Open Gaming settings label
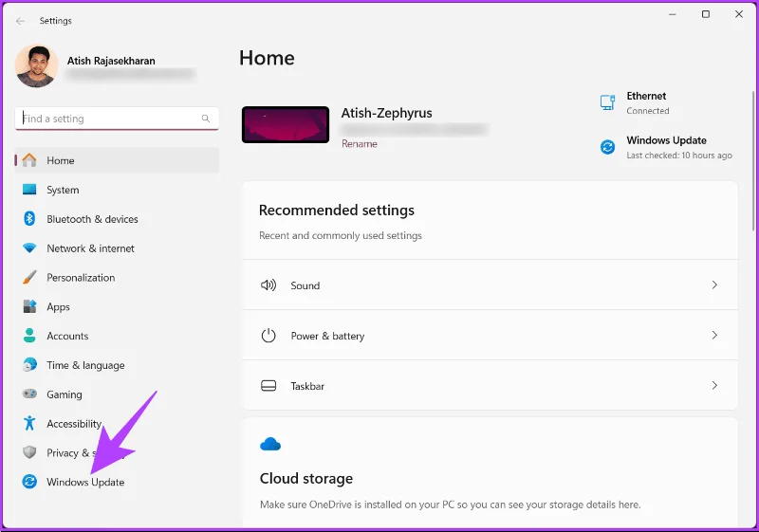 pos(65,394)
